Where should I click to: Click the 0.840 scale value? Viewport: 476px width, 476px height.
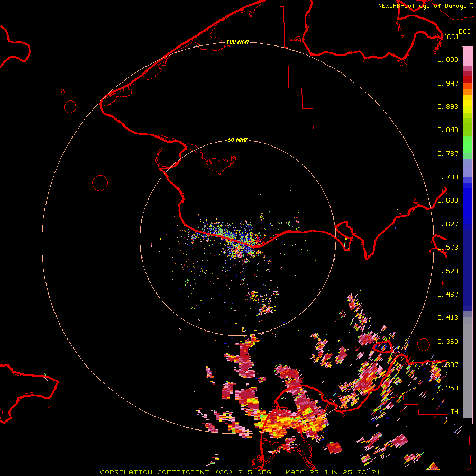[448, 130]
